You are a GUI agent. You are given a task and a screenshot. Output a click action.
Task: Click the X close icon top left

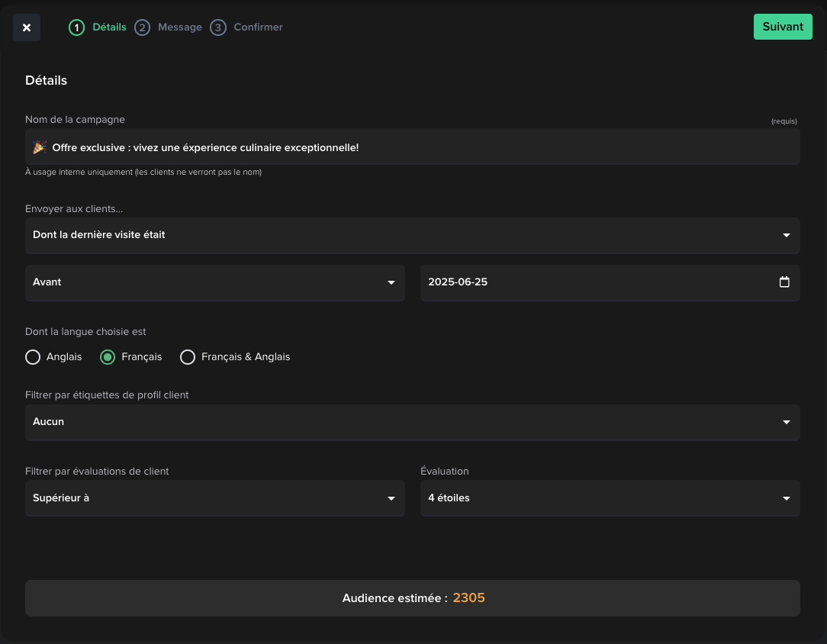coord(26,27)
